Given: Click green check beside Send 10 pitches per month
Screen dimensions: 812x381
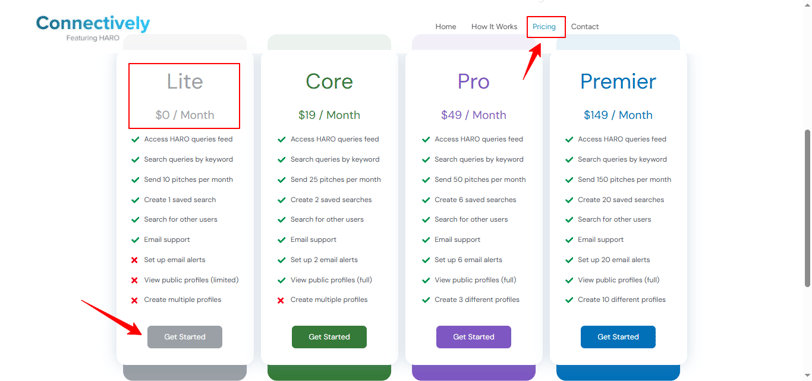Looking at the screenshot, I should coord(135,180).
